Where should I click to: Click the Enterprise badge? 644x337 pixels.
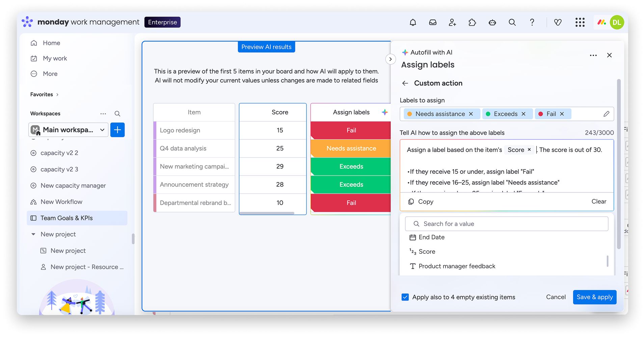pyautogui.click(x=162, y=22)
